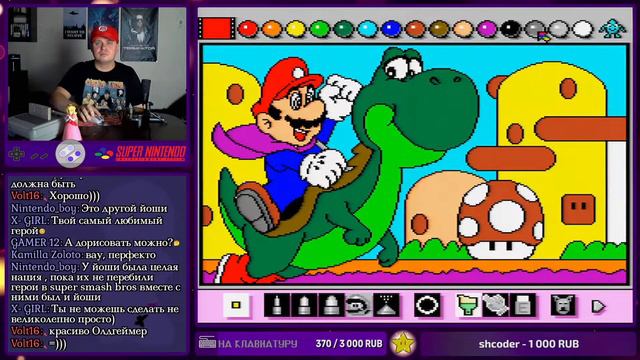The image size is (640, 360).
Task: Click the right arrow for more tools
Action: coord(598,306)
